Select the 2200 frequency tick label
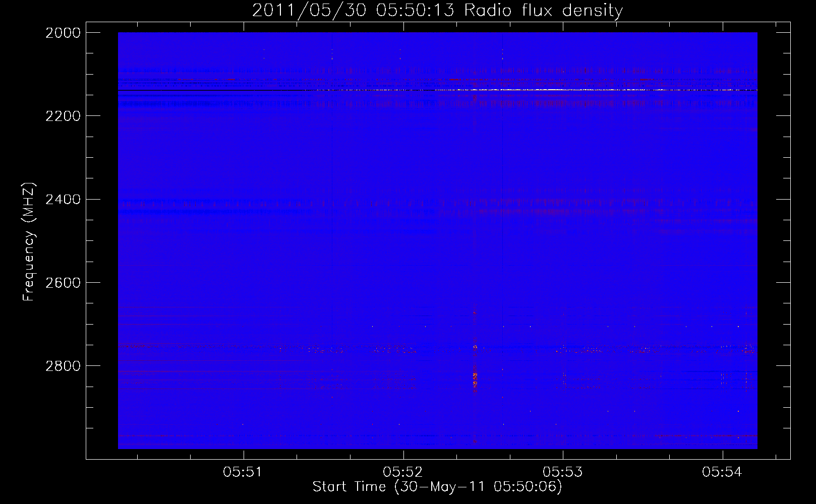816x504 pixels. click(63, 116)
